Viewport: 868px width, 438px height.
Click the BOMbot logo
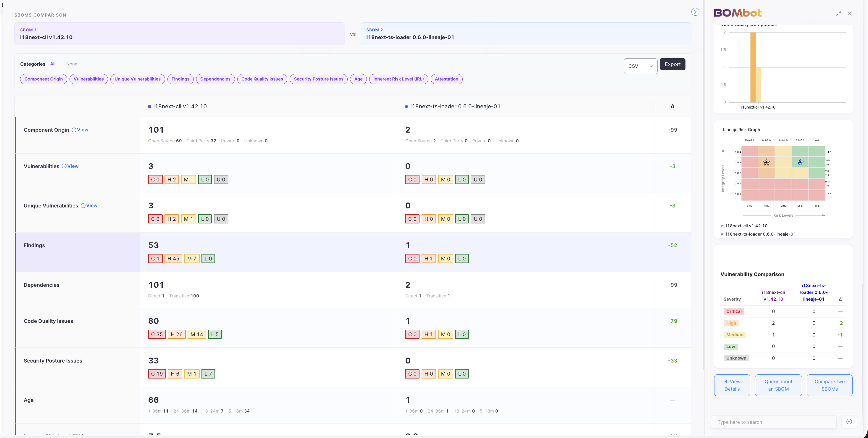pos(738,13)
